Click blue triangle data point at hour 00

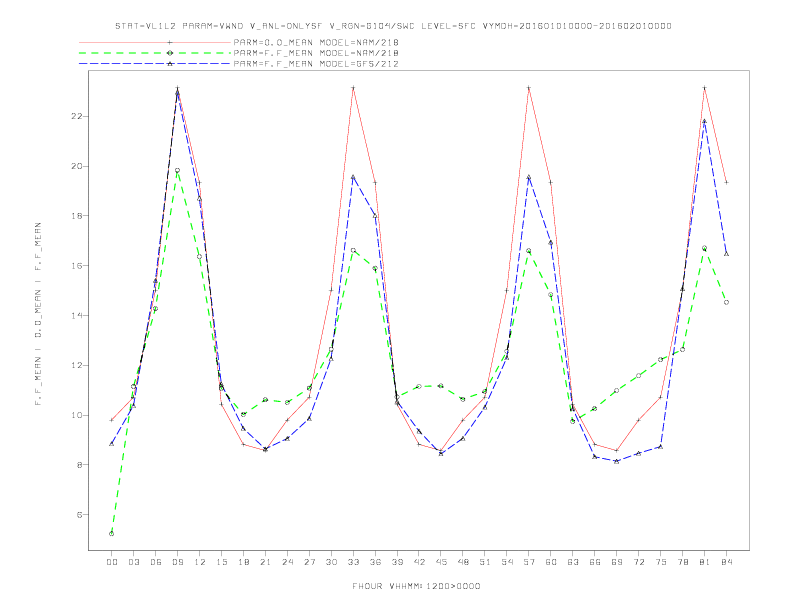pos(112,444)
